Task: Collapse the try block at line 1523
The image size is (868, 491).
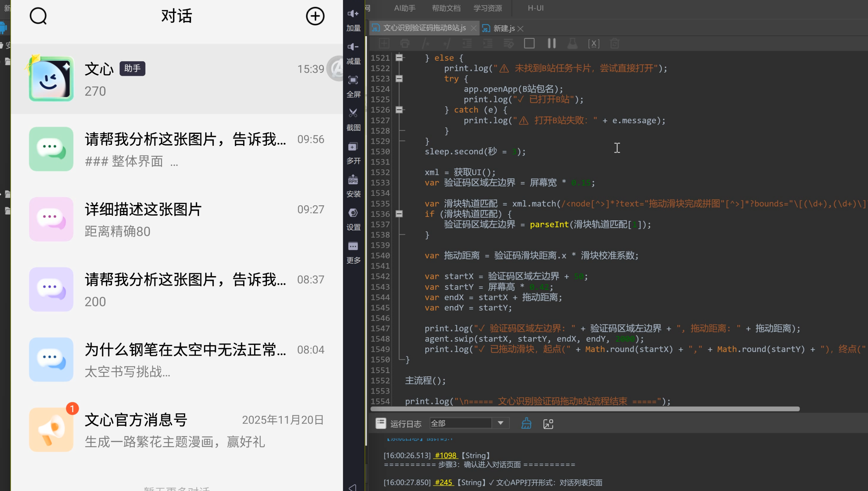Action: [399, 79]
